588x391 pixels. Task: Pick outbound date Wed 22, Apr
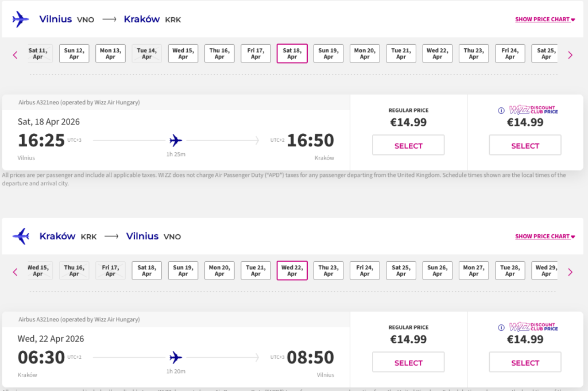click(x=437, y=53)
